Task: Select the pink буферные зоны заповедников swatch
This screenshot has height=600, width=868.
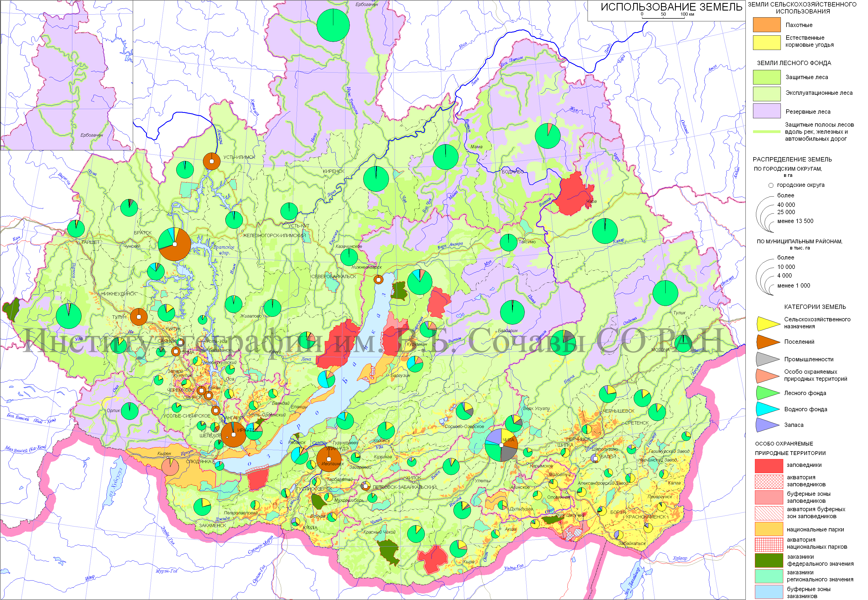Action: [x=769, y=497]
